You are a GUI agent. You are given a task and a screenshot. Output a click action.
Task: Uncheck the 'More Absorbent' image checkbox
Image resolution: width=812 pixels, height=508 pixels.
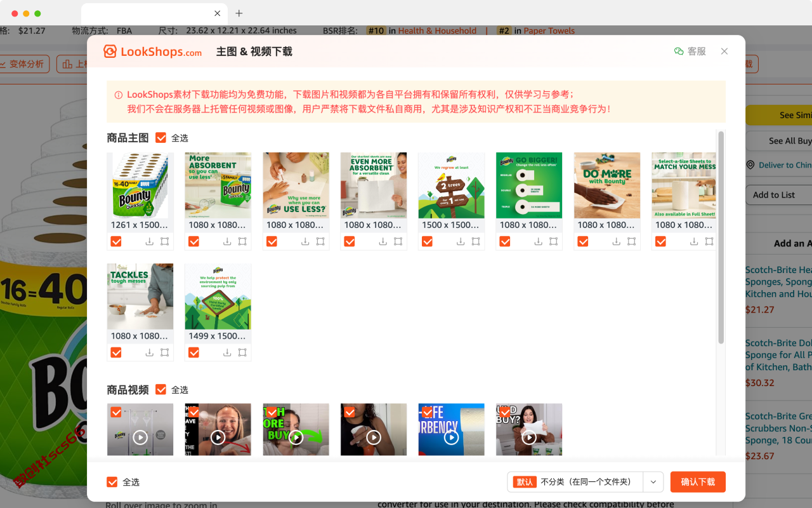[x=194, y=241]
